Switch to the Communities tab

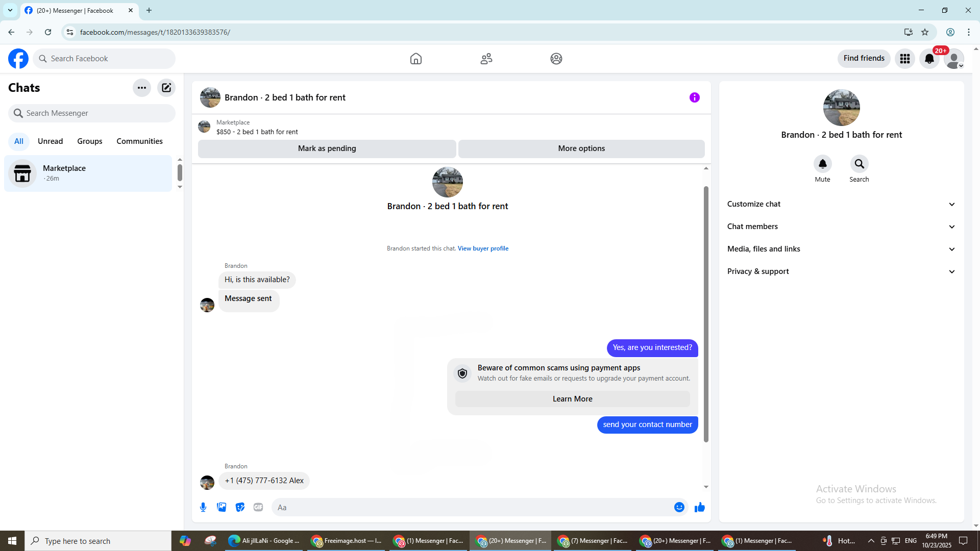(x=139, y=141)
